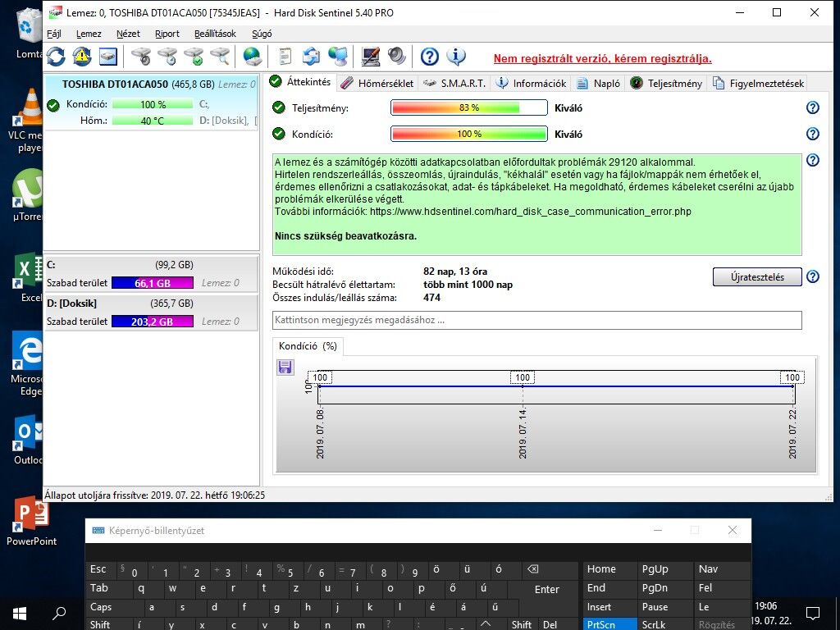Open the PowerPoint desktop shortcut
Screen dimensions: 840x630
click(31, 521)
